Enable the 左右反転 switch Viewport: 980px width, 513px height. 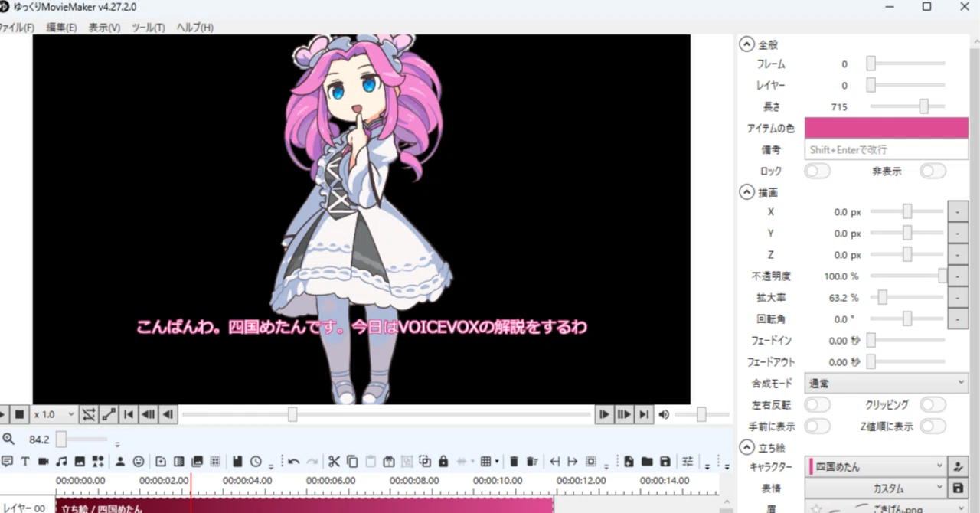point(817,404)
